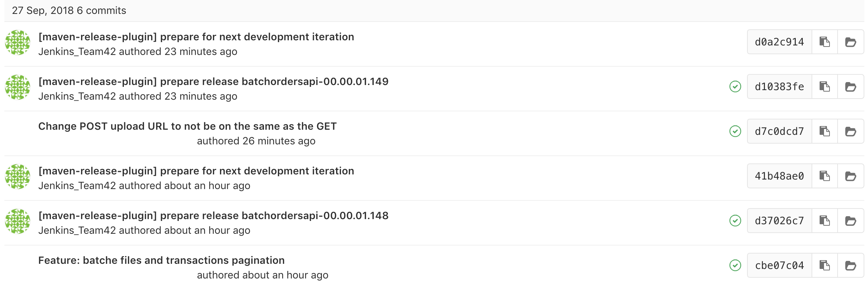The width and height of the screenshot is (868, 288).
Task: Open passed pipeline status for d37026c7
Action: tap(735, 221)
